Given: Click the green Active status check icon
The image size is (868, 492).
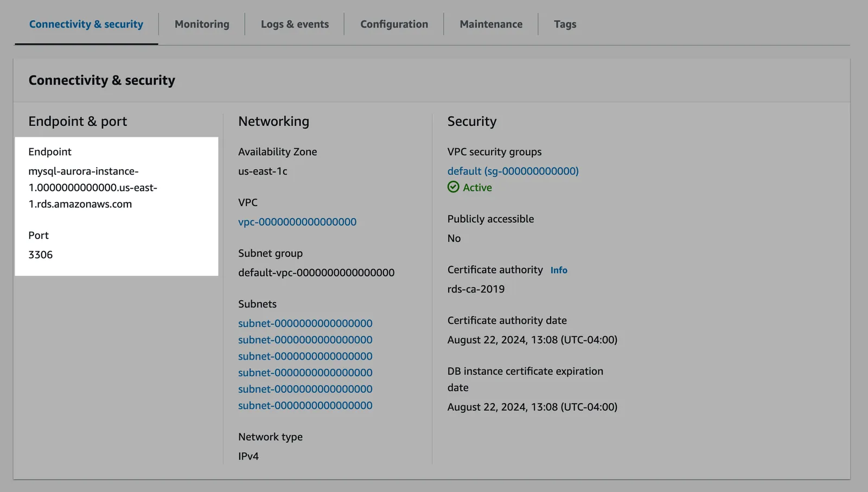Looking at the screenshot, I should [x=454, y=187].
